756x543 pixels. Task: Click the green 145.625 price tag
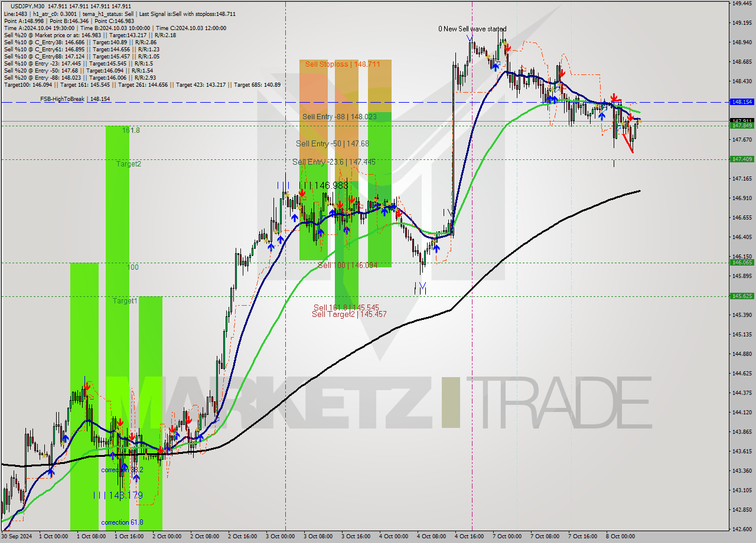[x=742, y=296]
